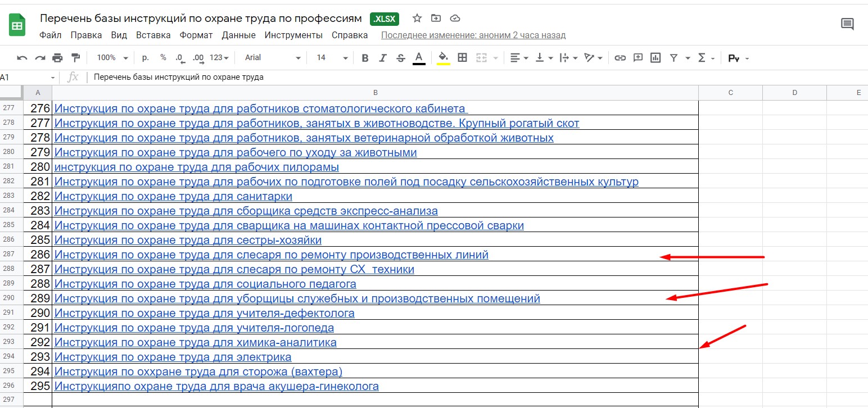Move document with folder icon
Image resolution: width=868 pixels, height=408 pixels.
click(436, 18)
